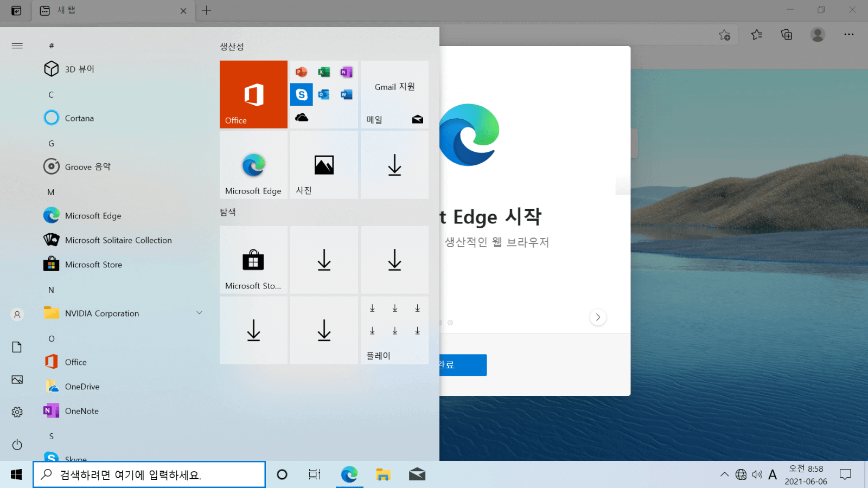868x488 pixels.
Task: Go to next page of Edge welcome dialog
Action: (x=598, y=317)
